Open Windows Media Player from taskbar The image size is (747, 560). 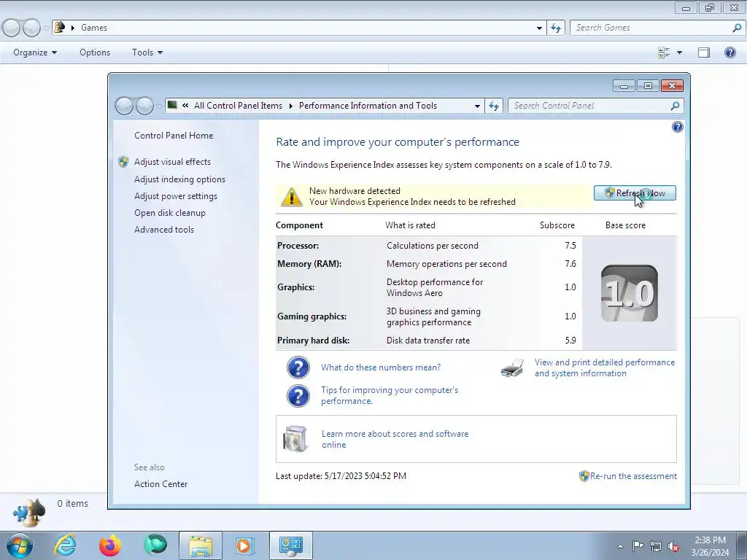click(245, 545)
